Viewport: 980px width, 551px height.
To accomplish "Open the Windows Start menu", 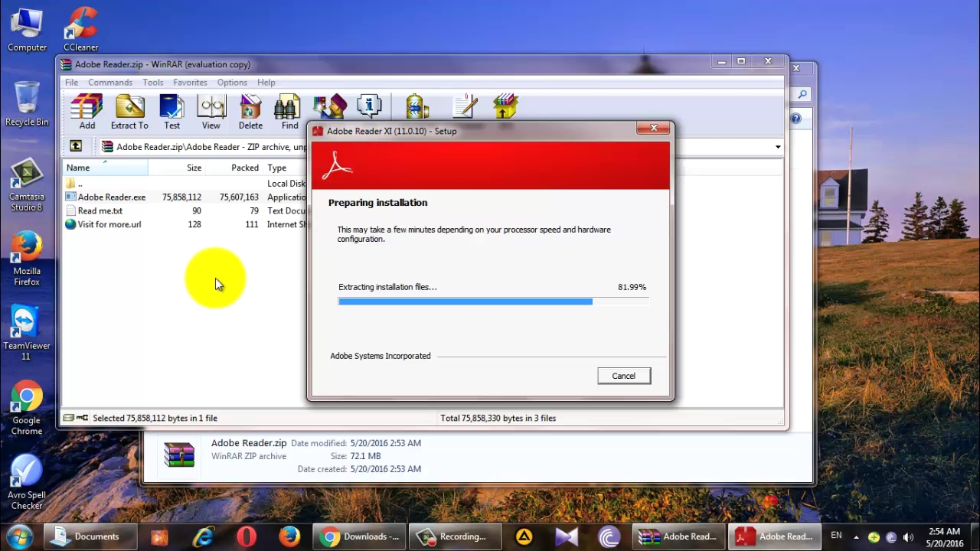I will (20, 536).
